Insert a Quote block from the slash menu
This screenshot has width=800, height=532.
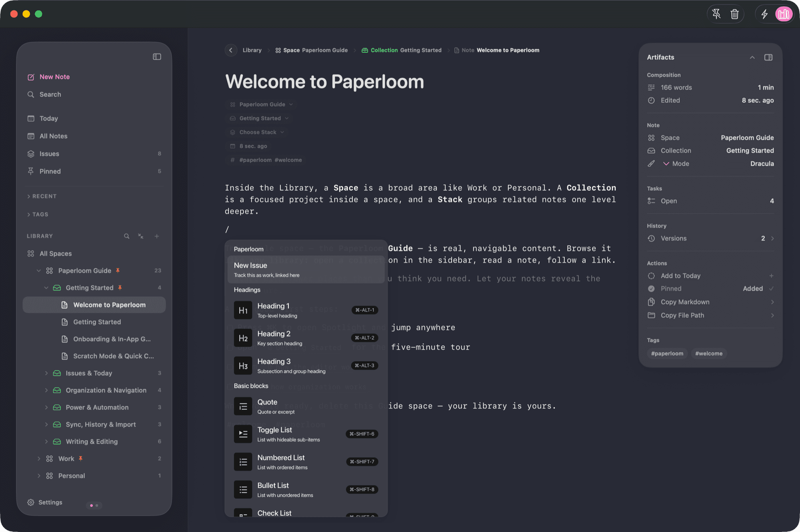pyautogui.click(x=306, y=406)
